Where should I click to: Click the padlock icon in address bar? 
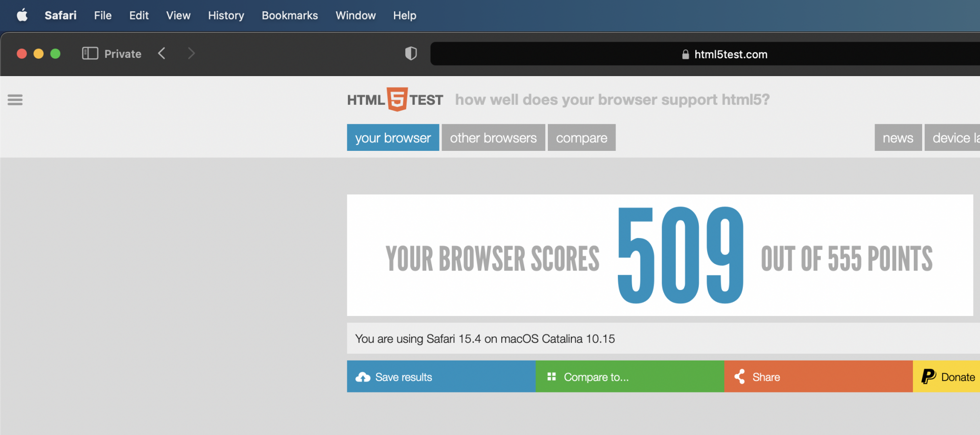(686, 54)
